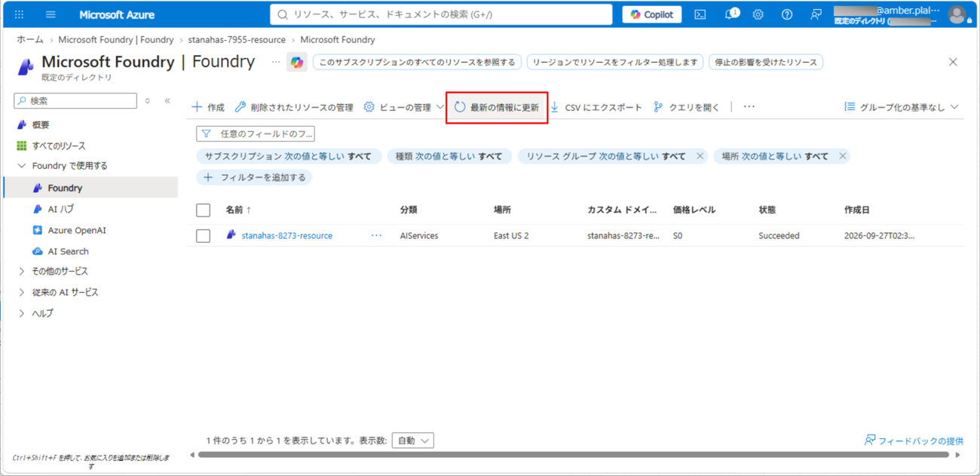Click the 任意のフィールド filter box

[256, 134]
